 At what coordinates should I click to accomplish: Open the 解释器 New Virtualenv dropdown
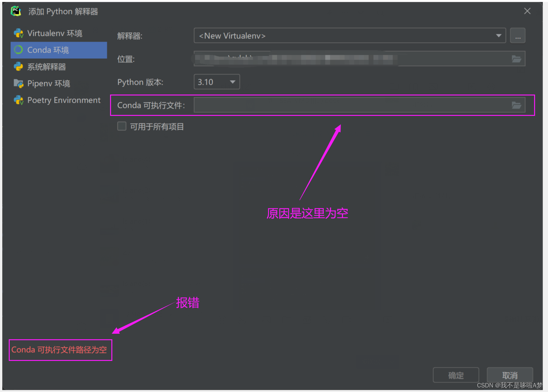(x=350, y=36)
